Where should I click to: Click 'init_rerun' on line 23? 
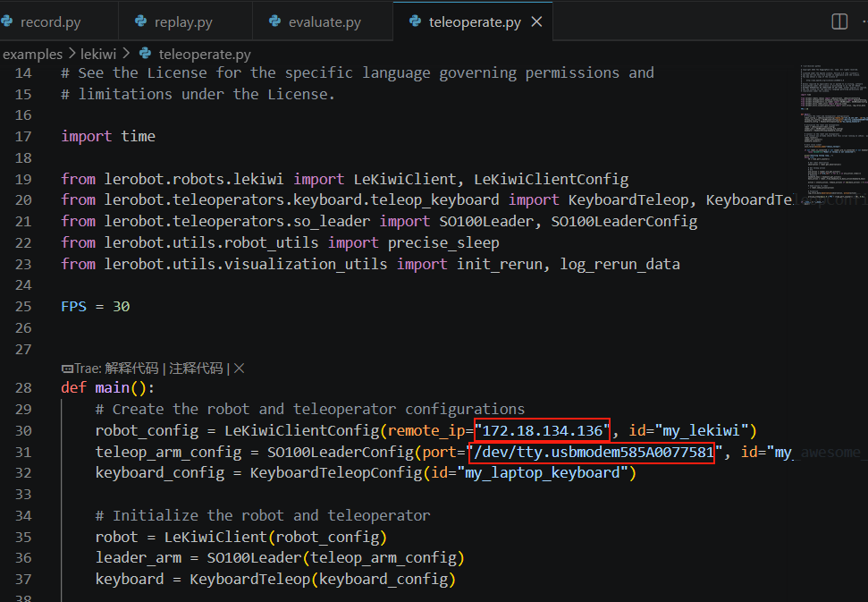tap(500, 264)
